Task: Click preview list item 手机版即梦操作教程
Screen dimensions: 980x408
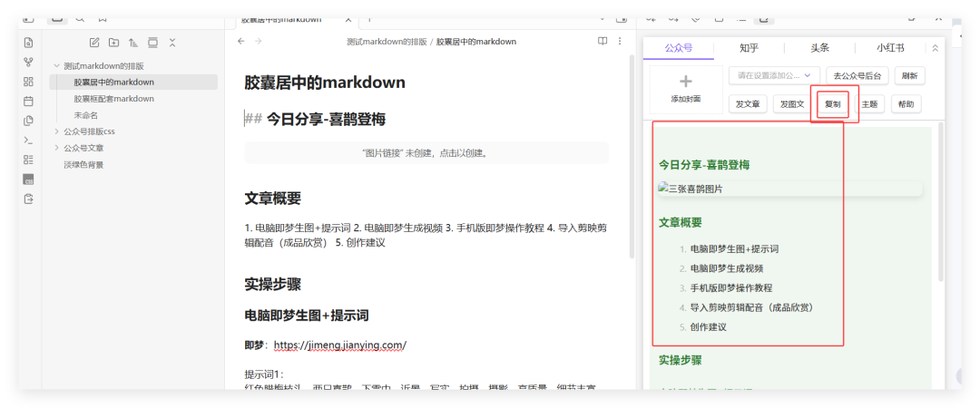Action: coord(731,288)
